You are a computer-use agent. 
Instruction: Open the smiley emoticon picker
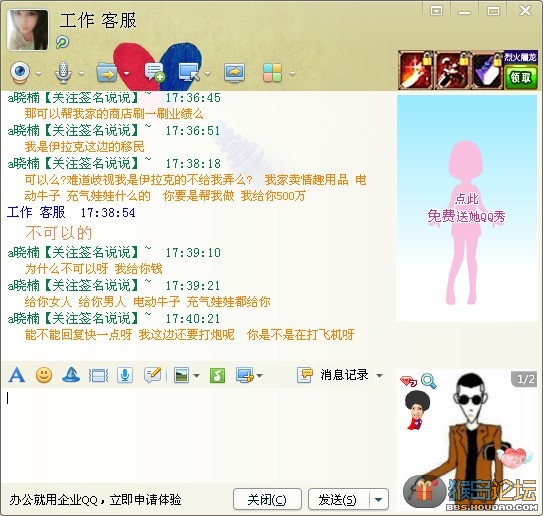click(x=44, y=375)
